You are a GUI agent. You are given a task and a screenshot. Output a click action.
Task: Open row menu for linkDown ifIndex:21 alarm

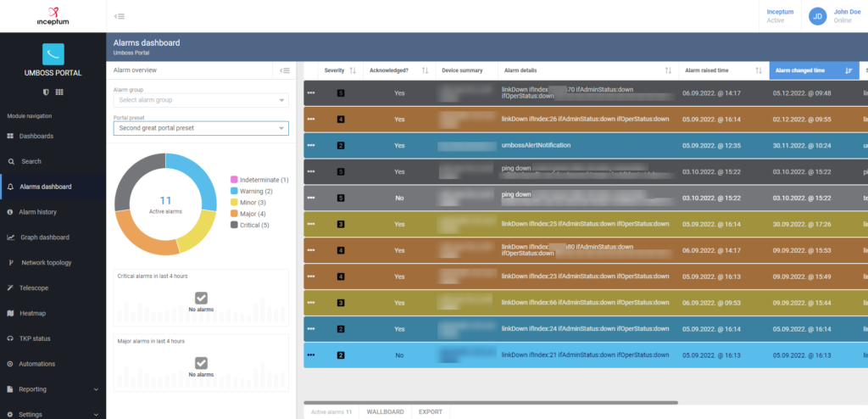coord(311,355)
